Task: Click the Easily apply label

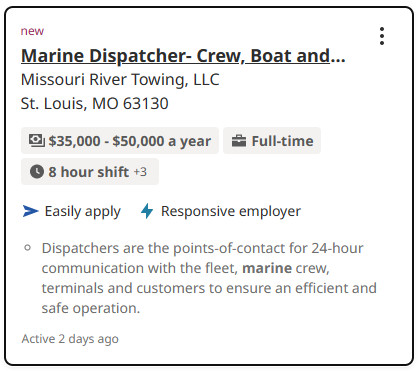Action: (x=83, y=211)
